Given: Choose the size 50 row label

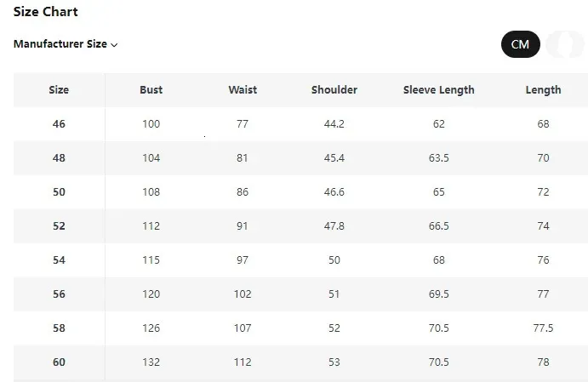Looking at the screenshot, I should pyautogui.click(x=59, y=192).
